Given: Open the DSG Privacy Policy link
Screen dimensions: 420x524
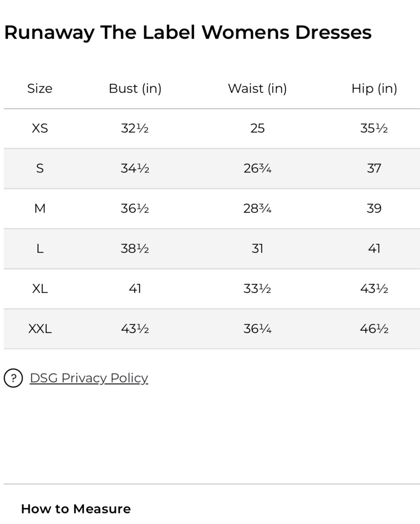Looking at the screenshot, I should [x=89, y=378].
